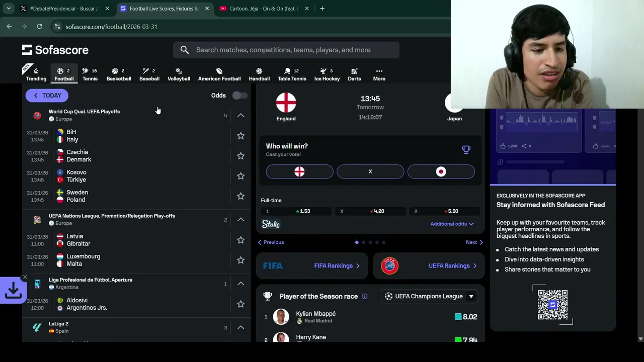644x362 pixels.
Task: Vote for a draw (X)
Action: [x=370, y=171]
